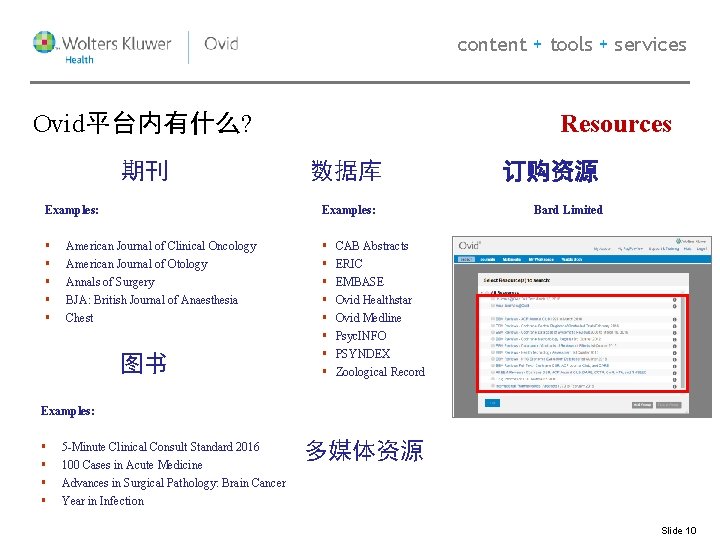This screenshot has height=540, width=720.
Task: Select 'Year in Infection' book entry
Action: 103,501
